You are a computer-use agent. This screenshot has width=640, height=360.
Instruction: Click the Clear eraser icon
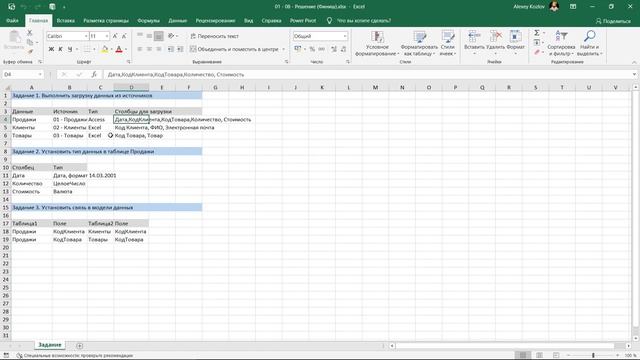click(537, 52)
